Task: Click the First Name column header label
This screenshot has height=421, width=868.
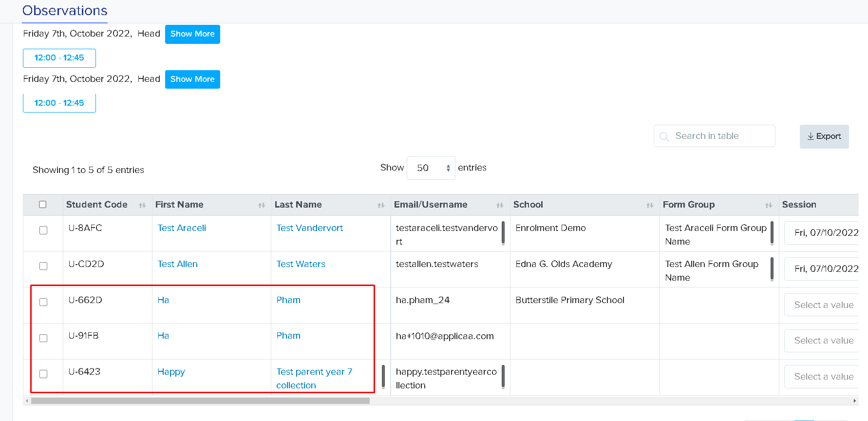Action: pos(179,205)
